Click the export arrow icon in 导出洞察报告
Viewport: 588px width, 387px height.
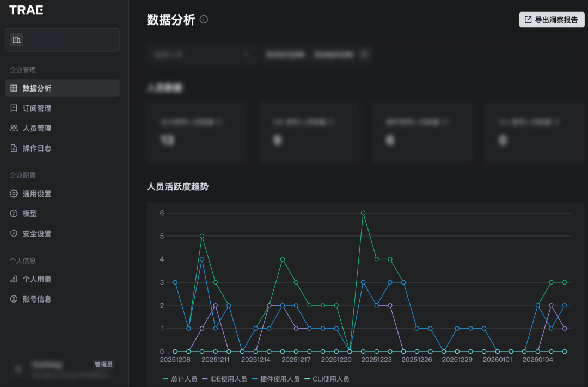tap(528, 20)
